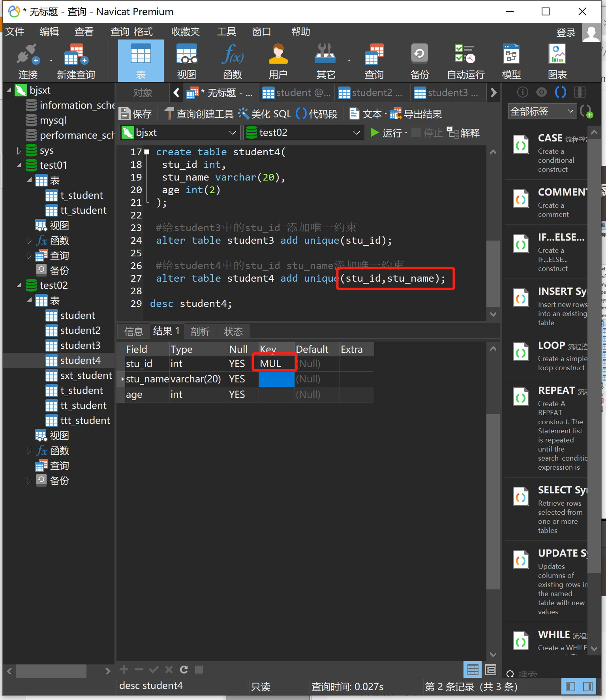Click the add record plus icon
The height and width of the screenshot is (700, 606).
coord(124,669)
